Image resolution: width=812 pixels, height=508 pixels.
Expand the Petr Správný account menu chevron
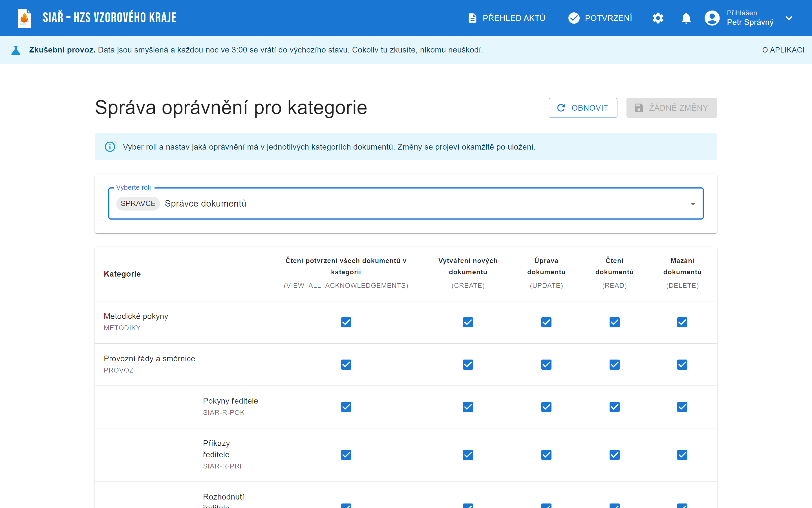[789, 18]
